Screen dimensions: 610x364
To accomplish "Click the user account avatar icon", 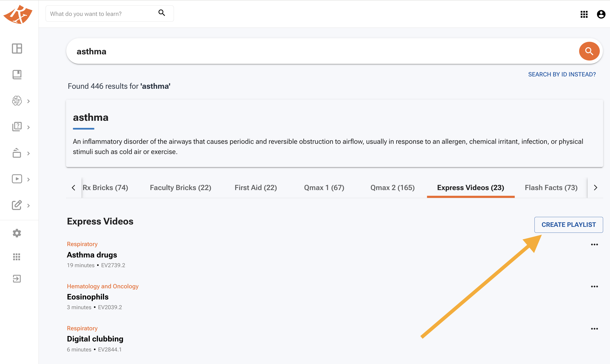I will click(x=601, y=14).
